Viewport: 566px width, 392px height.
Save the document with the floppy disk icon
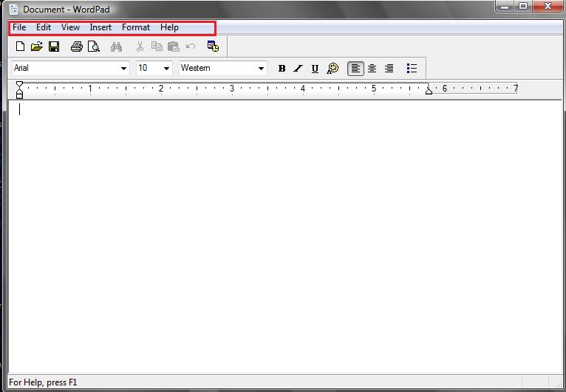click(53, 47)
